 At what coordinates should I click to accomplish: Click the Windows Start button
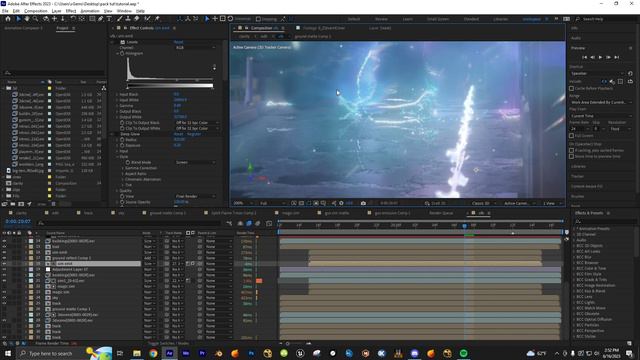(x=7, y=353)
